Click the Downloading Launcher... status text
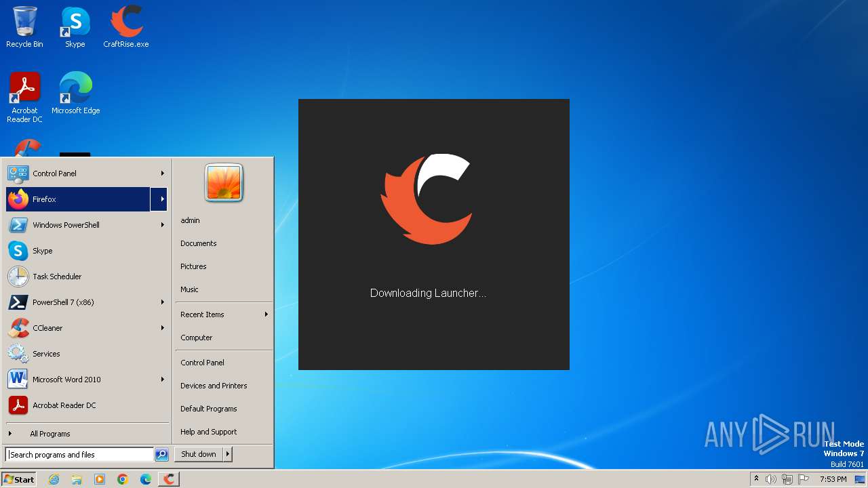Screen dimensions: 868x488 428,293
